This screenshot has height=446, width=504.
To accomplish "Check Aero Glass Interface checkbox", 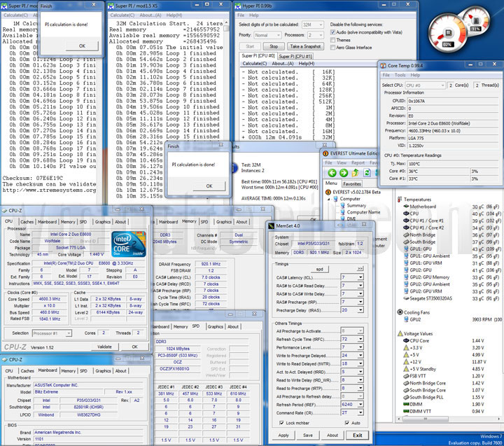I will [x=332, y=48].
